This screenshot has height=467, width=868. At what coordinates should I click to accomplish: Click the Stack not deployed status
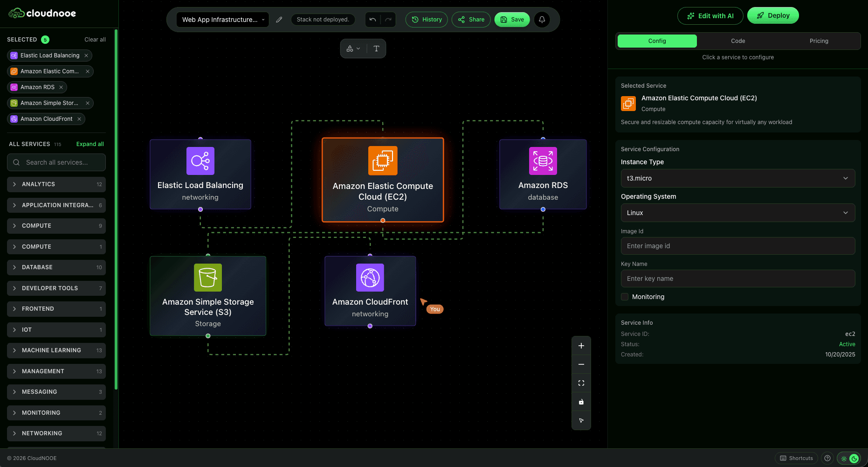pos(323,20)
